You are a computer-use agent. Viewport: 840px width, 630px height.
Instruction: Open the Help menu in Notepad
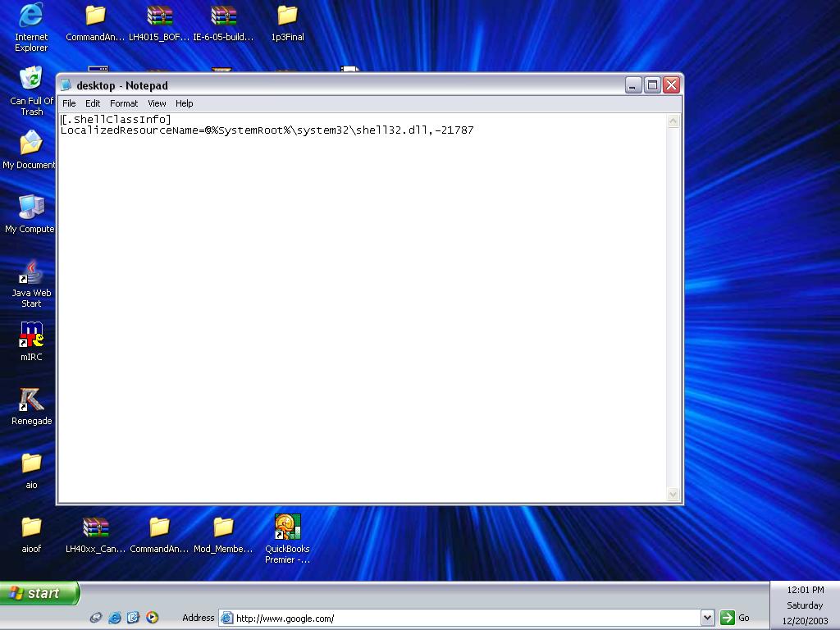184,103
